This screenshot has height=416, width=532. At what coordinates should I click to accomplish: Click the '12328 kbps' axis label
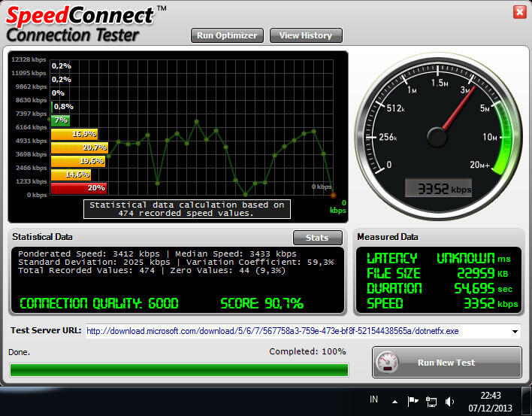(x=29, y=59)
